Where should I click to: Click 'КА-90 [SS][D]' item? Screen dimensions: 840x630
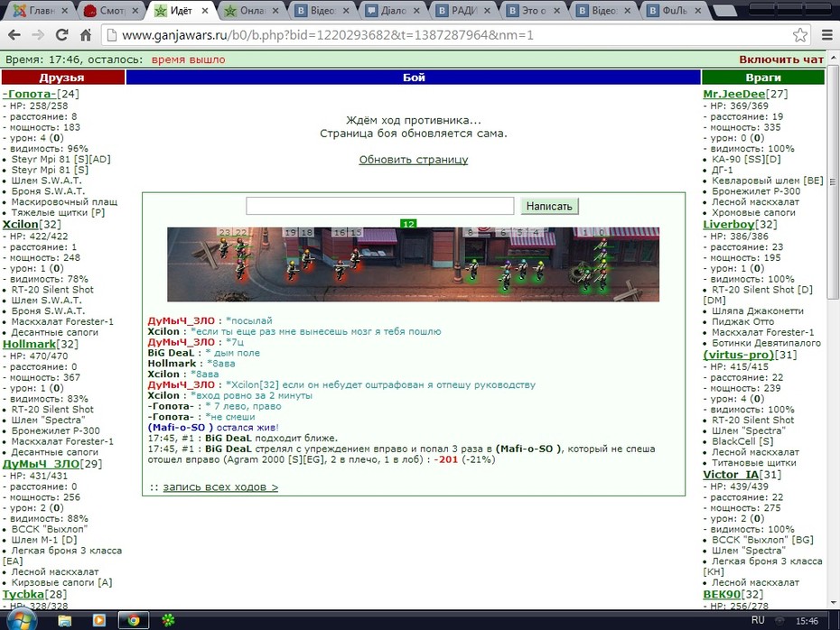(746, 160)
